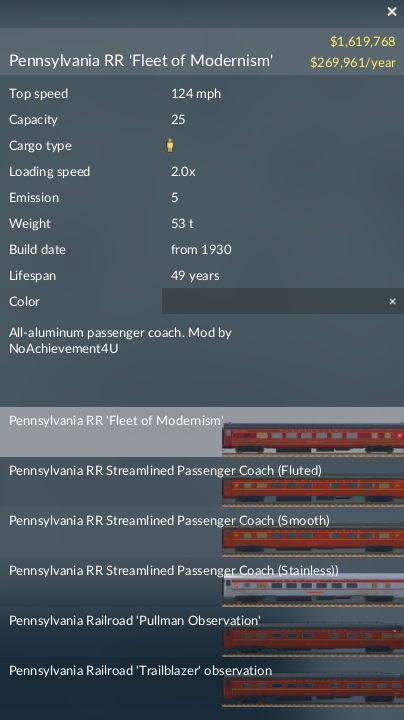404x720 pixels.
Task: Select 'Trailblazer' observation coach entry
Action: [x=202, y=682]
